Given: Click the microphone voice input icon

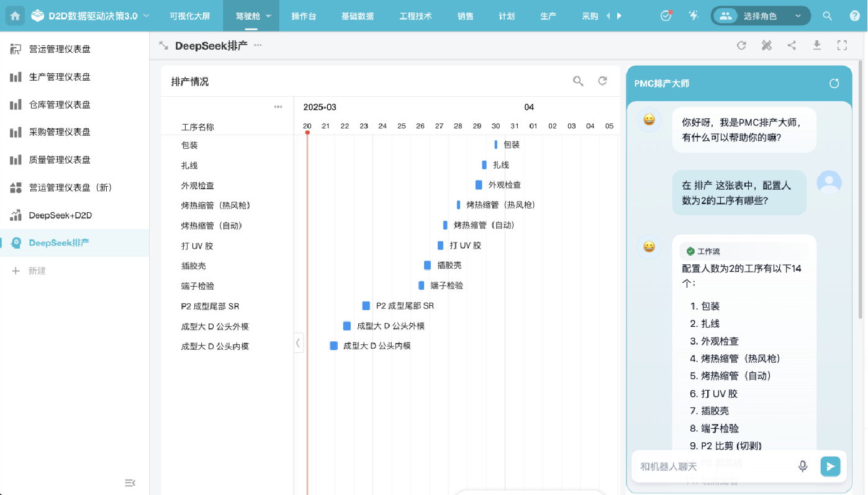Looking at the screenshot, I should tap(803, 466).
